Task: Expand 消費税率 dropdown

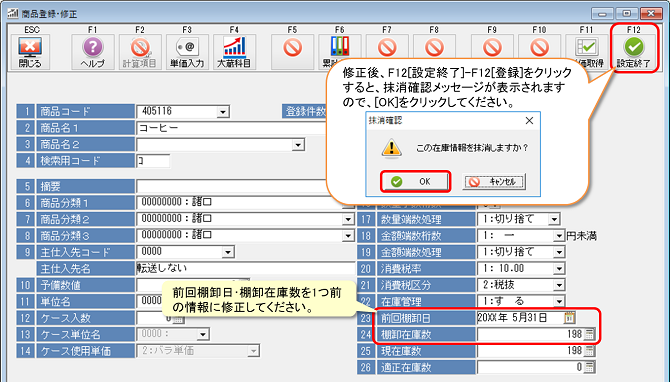Action: (x=559, y=269)
